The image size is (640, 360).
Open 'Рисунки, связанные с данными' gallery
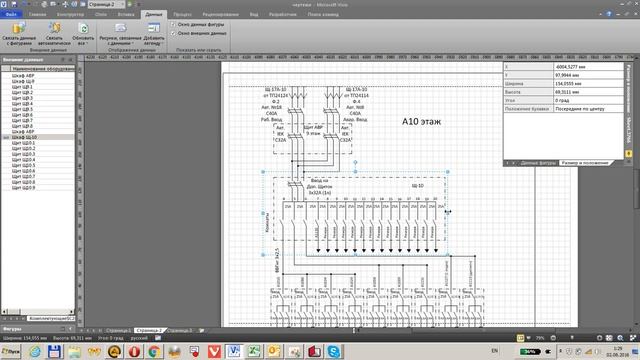click(x=120, y=34)
